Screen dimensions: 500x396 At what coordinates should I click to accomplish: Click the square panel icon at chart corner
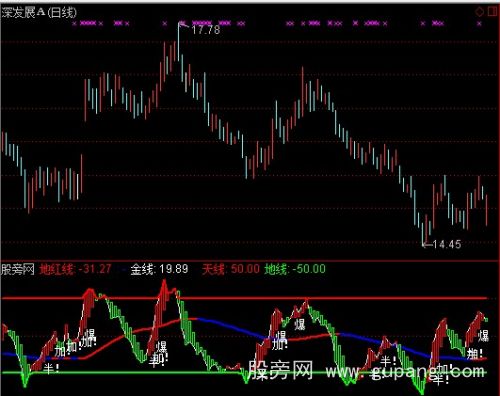[492, 12]
